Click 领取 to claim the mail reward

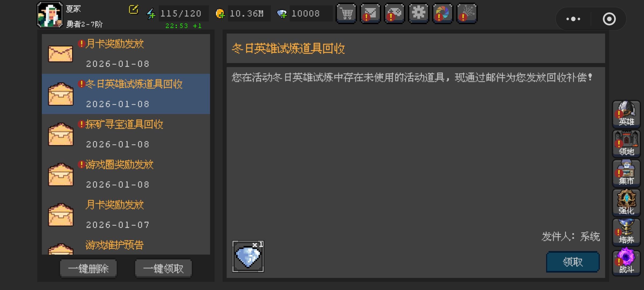click(573, 262)
